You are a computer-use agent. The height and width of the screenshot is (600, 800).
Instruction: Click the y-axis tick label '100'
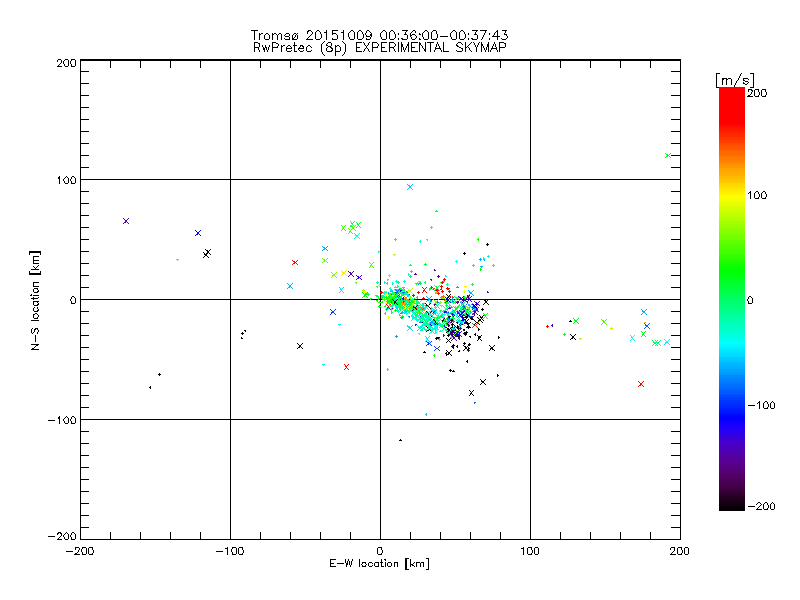point(66,180)
